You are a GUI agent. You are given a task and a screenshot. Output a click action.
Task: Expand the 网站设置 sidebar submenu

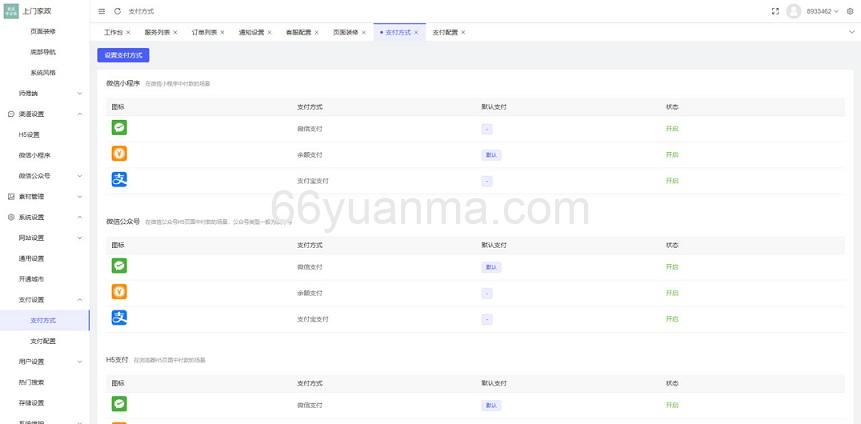click(80, 238)
